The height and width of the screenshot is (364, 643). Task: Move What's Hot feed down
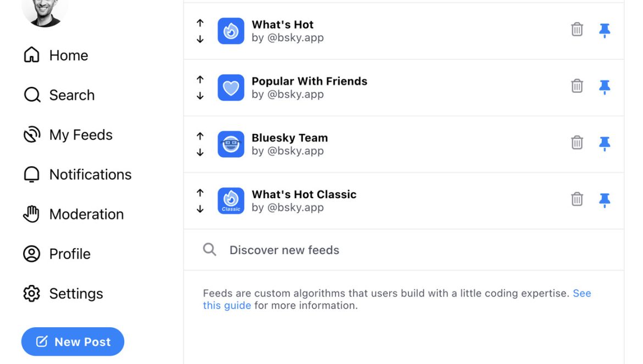pos(200,40)
